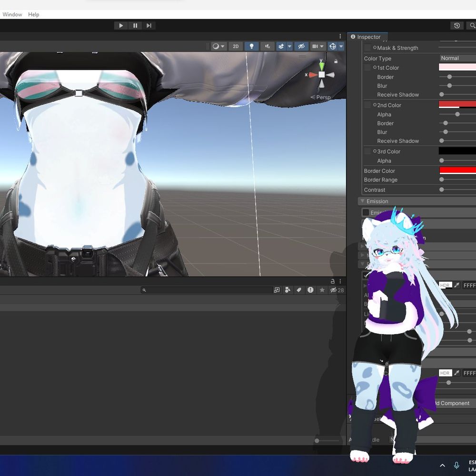The height and width of the screenshot is (476, 476).
Task: Open texture picker circle for 1st Color
Action: tap(375, 67)
